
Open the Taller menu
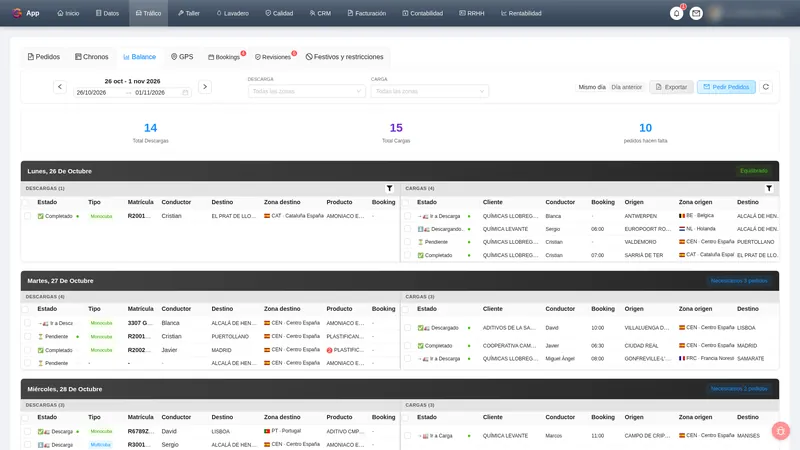pyautogui.click(x=189, y=13)
